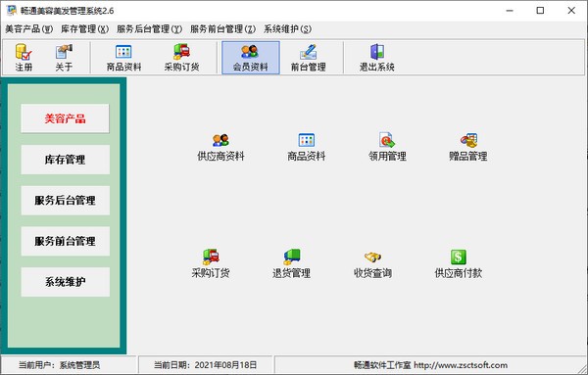This screenshot has width=588, height=375.
Task: Open 供应商资料 in main panel
Action: point(220,148)
